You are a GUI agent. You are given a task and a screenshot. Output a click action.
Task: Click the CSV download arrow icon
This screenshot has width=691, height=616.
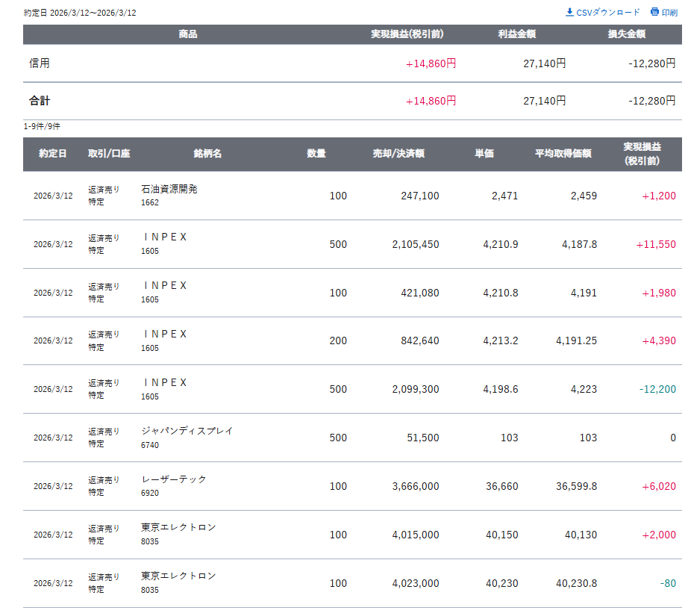click(569, 12)
